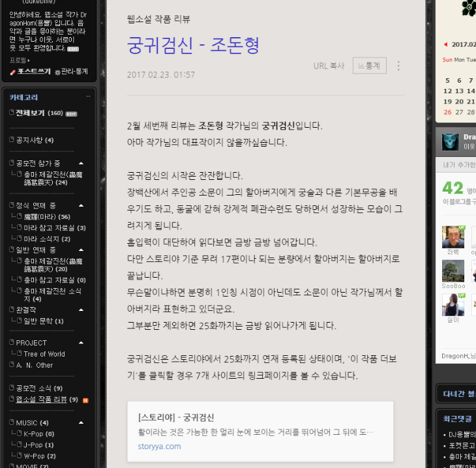Open 공모전 소식 (9) category
Screen dimensions: 476x468
click(x=39, y=388)
